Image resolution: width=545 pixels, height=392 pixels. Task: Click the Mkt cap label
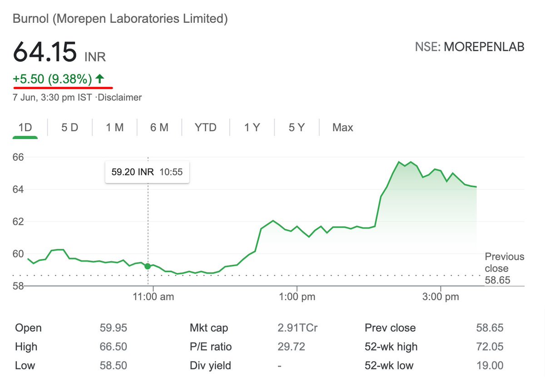pyautogui.click(x=209, y=328)
